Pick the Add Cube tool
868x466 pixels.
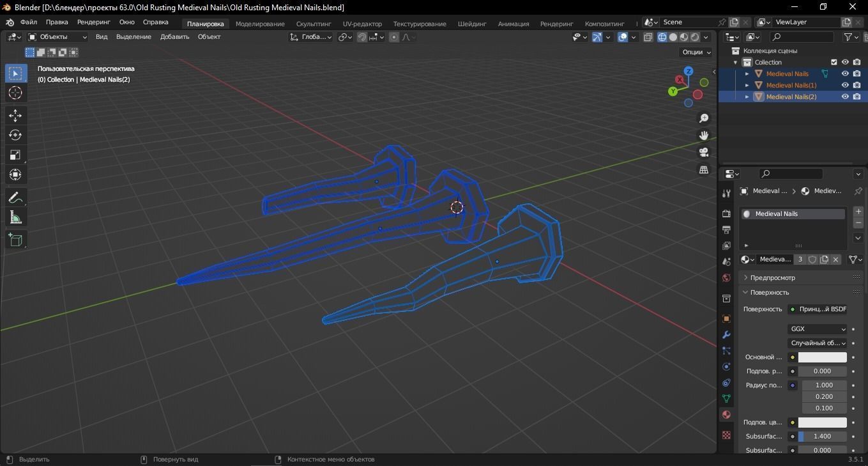pos(15,240)
